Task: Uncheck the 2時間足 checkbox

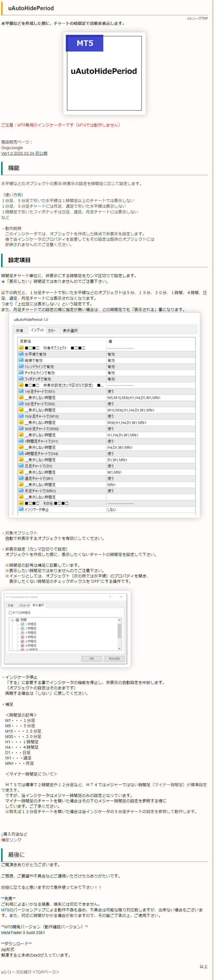Action: pyautogui.click(x=23, y=628)
